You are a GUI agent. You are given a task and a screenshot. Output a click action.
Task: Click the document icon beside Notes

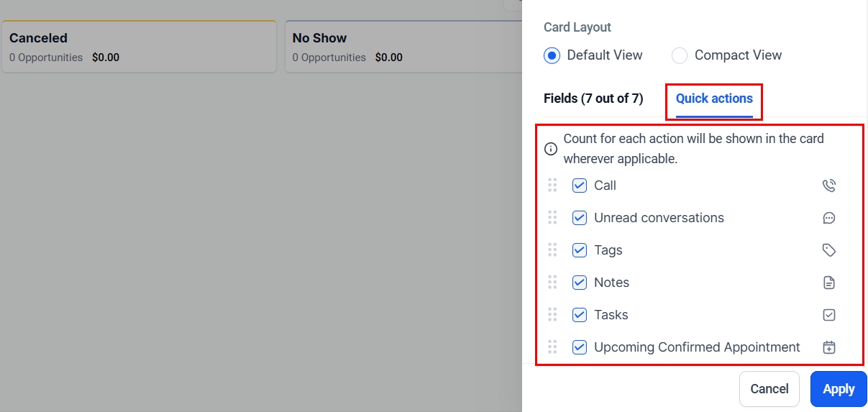828,283
